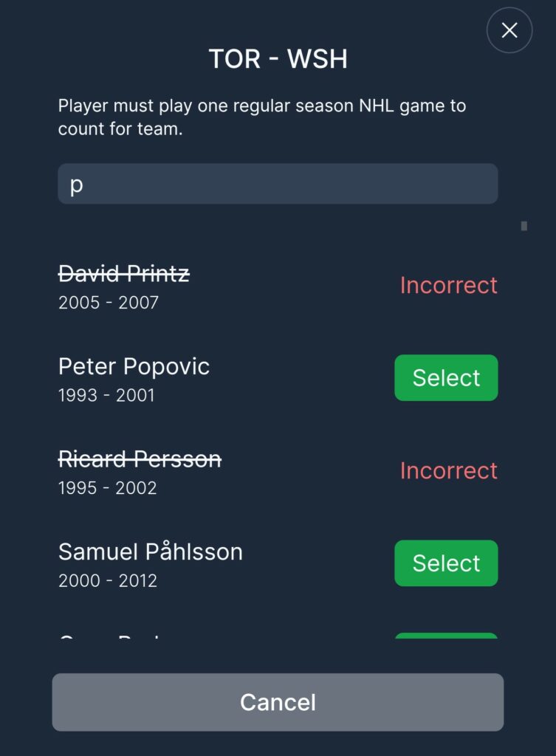This screenshot has width=556, height=756.
Task: Click the player list scrollbar thumb
Action: tap(524, 226)
